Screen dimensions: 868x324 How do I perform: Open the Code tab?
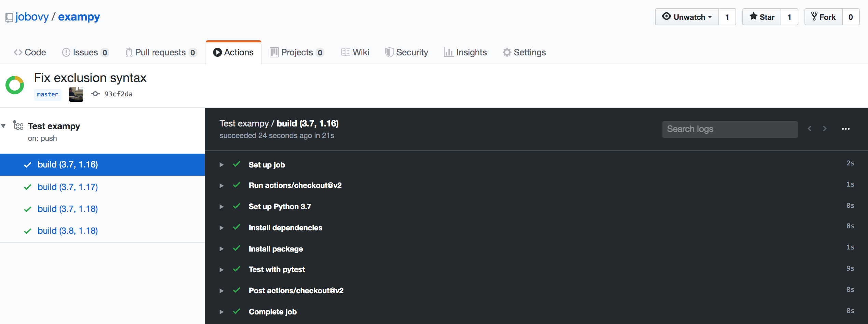30,52
